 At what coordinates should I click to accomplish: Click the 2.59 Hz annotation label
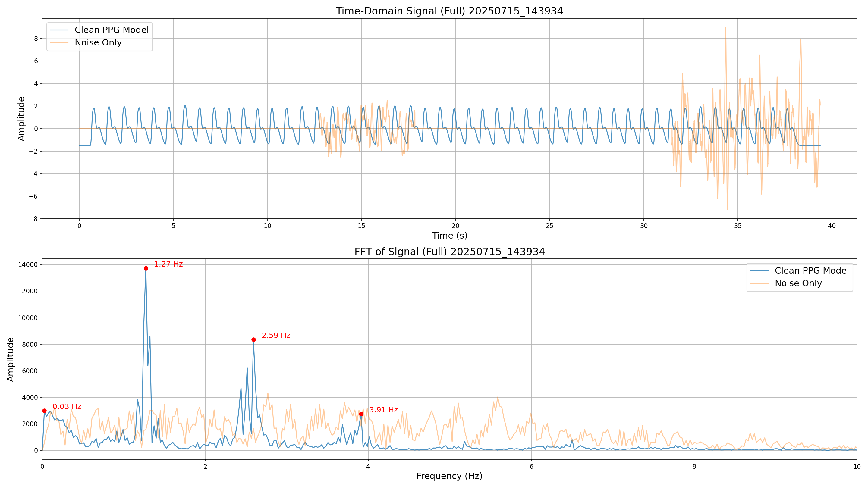pyautogui.click(x=276, y=336)
